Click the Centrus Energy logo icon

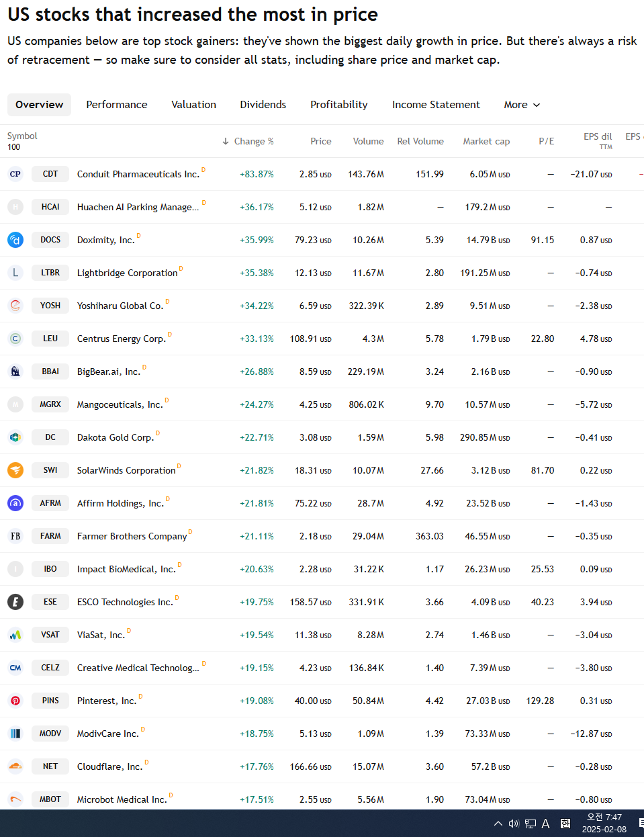[15, 339]
